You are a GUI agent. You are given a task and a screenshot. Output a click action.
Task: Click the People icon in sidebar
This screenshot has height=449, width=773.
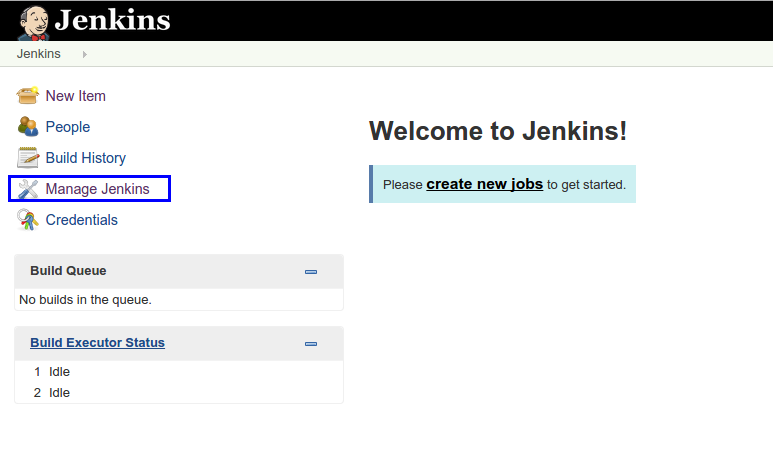point(28,127)
